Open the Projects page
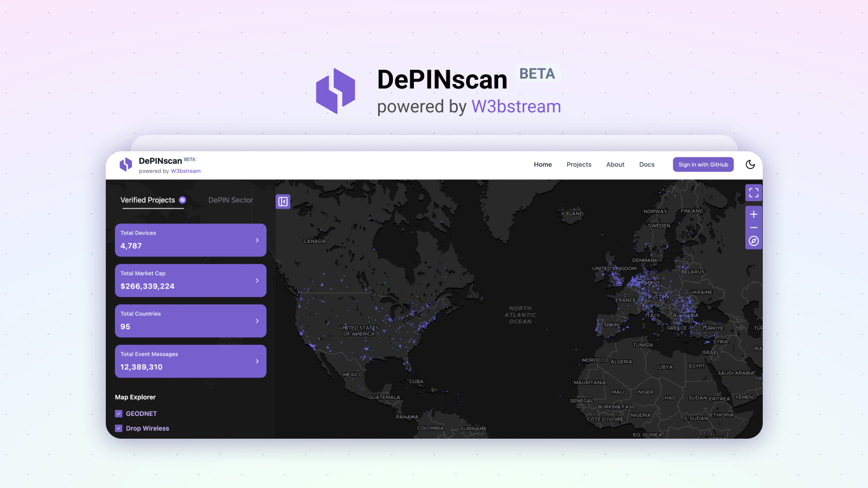Image resolution: width=868 pixels, height=488 pixels. click(x=578, y=164)
